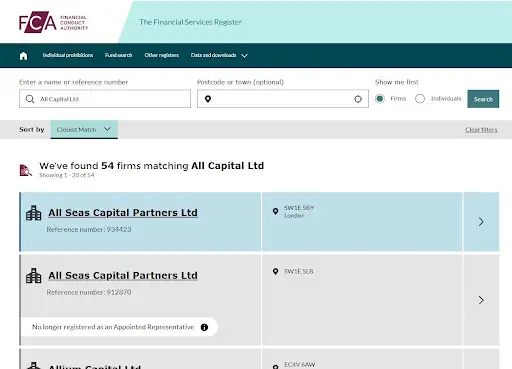Open the Allium Capital Ltd result
Screen dimensions: 512x369
coord(95,366)
